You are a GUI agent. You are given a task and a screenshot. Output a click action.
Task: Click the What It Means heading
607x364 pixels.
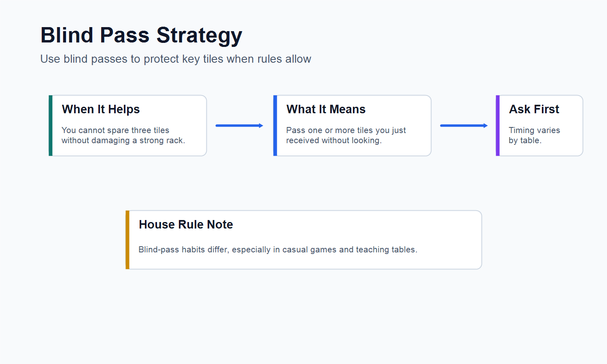[326, 109]
